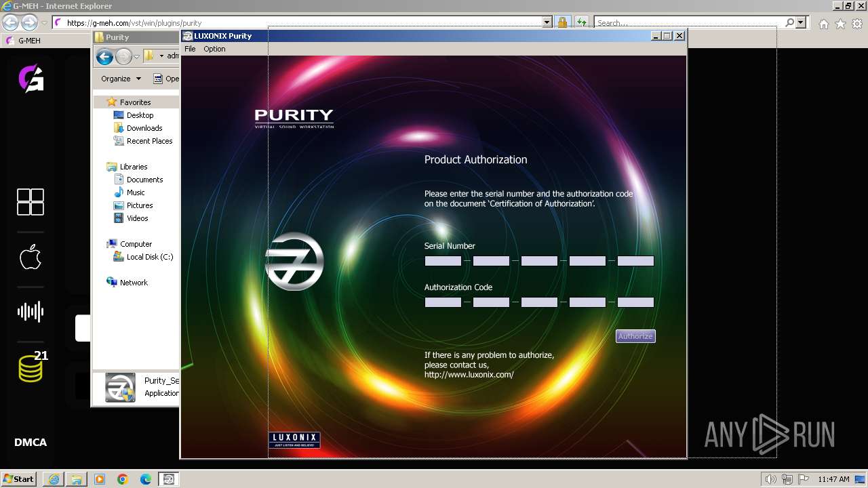Click the database icon with badge 21
868x488 pixels.
pyautogui.click(x=32, y=367)
